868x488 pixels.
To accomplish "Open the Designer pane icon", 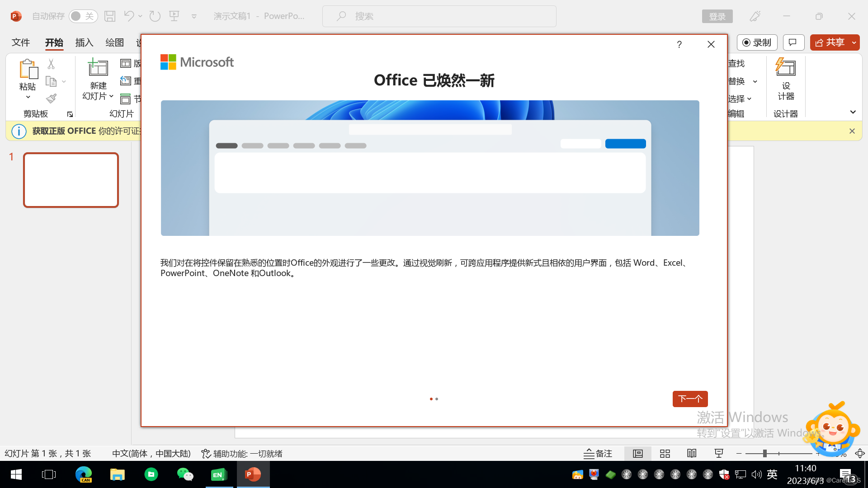I will 785,68.
